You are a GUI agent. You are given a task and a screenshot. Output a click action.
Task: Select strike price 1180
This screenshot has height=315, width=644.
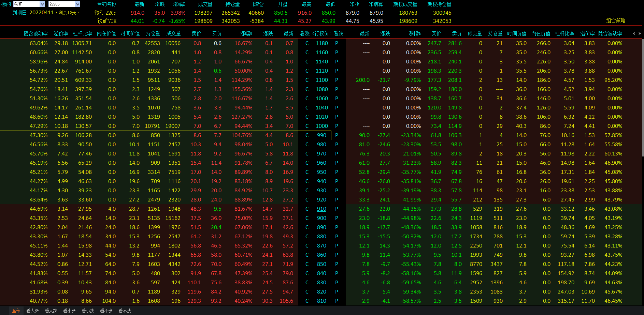point(322,43)
